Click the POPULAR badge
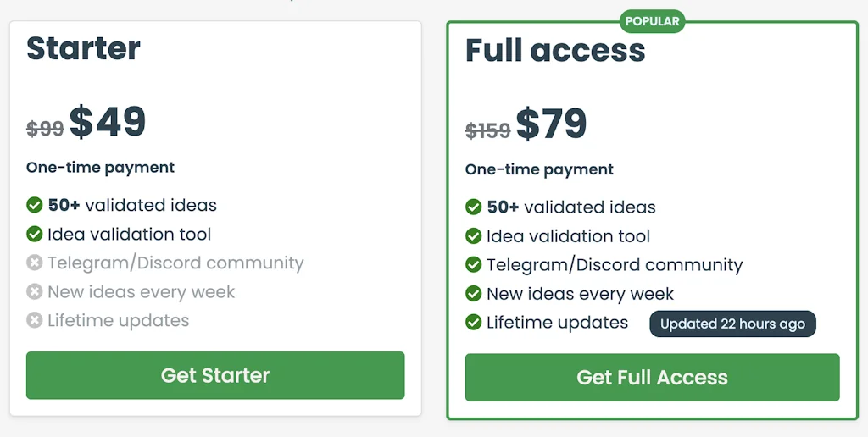 pos(652,21)
